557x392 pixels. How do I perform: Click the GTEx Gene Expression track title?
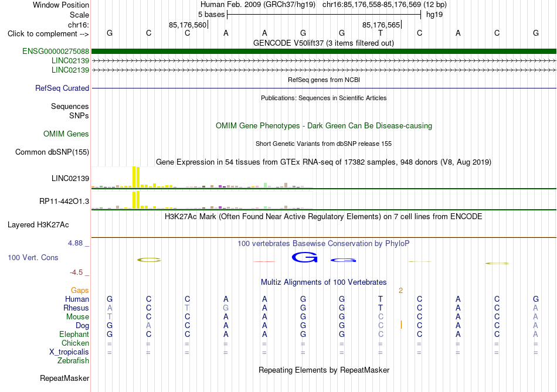point(324,162)
